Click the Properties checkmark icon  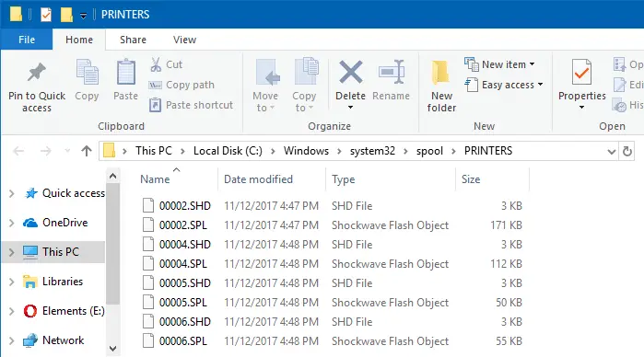click(581, 72)
